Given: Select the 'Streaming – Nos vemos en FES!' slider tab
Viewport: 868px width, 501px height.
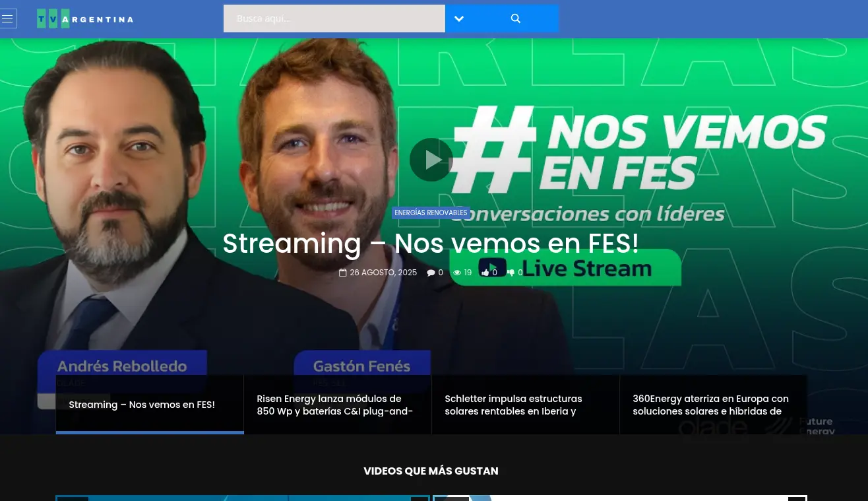Looking at the screenshot, I should [x=150, y=405].
